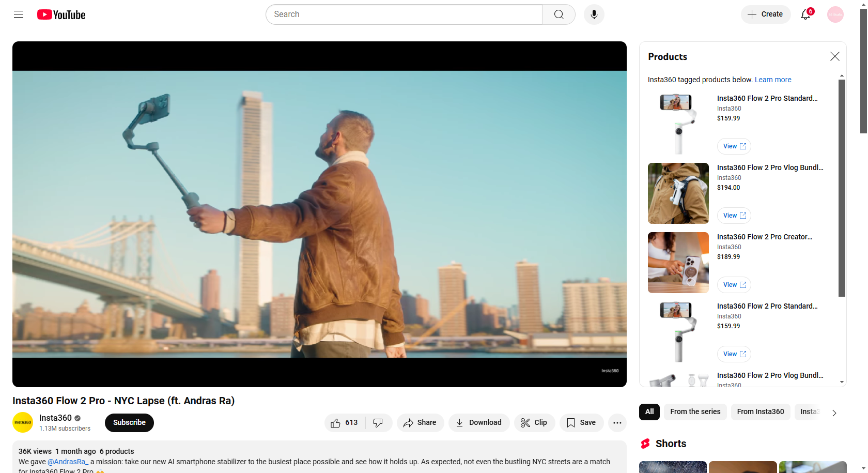Image resolution: width=868 pixels, height=473 pixels.
Task: Open the Create menu
Action: 765,14
